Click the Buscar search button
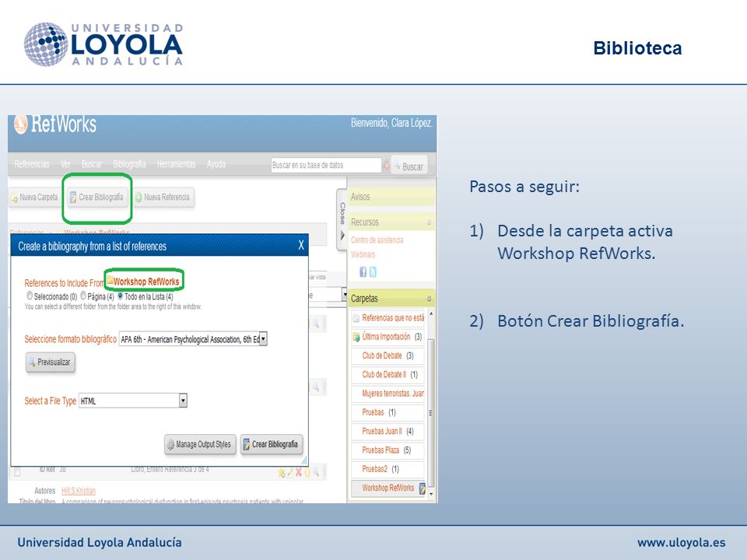747x560 pixels. tap(409, 166)
